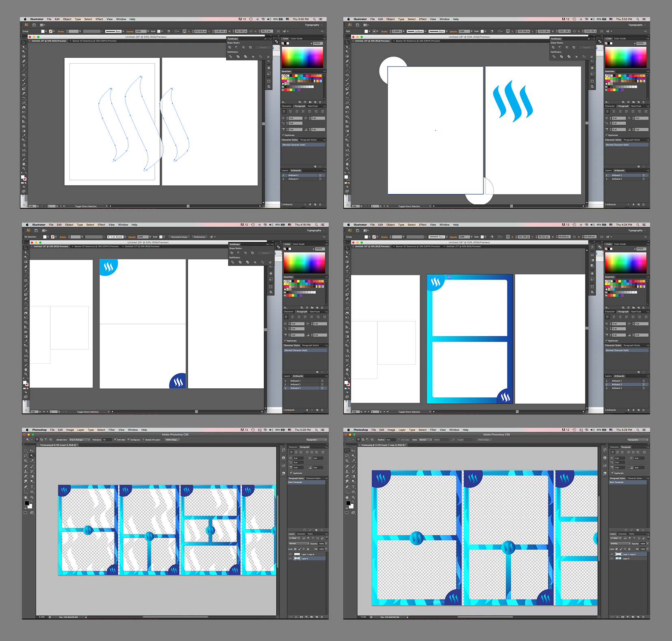672x641 pixels.
Task: Select Rectangular Marquee tool in 5:29 PM Photoshop
Action: pos(347,450)
